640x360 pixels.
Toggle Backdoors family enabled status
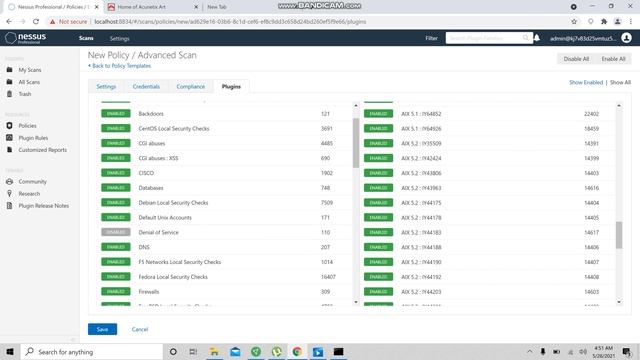pos(116,113)
